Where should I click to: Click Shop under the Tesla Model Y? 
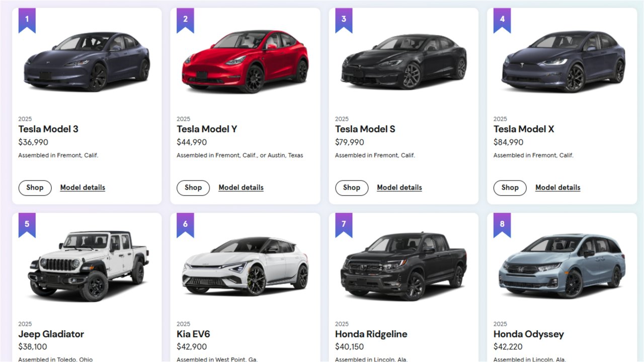193,188
